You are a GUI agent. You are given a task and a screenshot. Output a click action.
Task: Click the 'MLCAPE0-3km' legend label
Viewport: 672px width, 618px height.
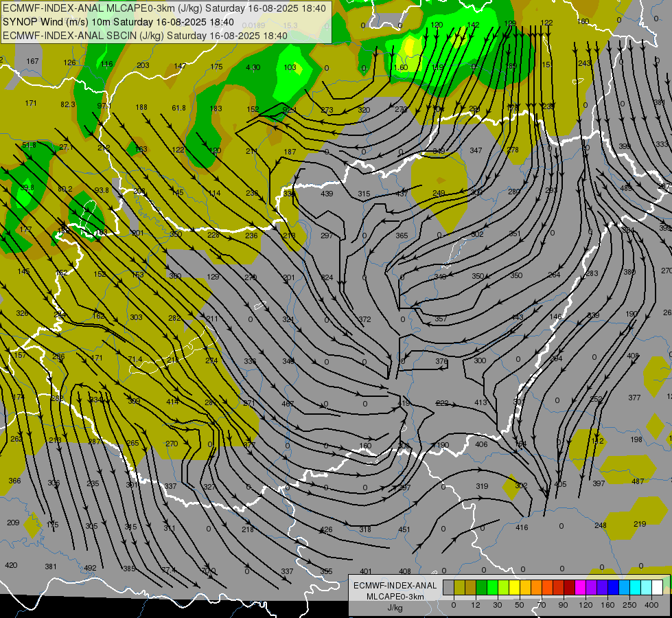[395, 597]
